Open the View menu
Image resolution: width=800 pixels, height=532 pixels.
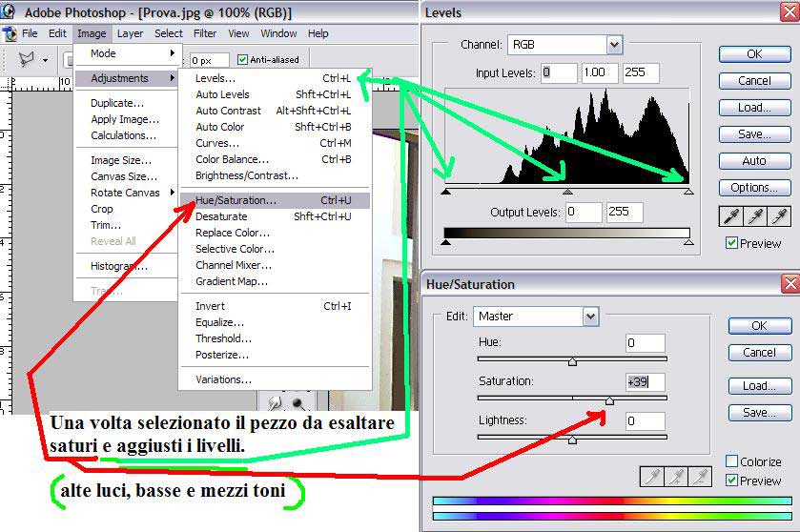(238, 33)
